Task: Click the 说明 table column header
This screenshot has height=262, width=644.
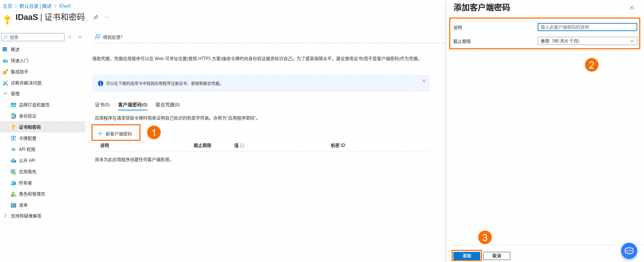Action: (x=105, y=146)
